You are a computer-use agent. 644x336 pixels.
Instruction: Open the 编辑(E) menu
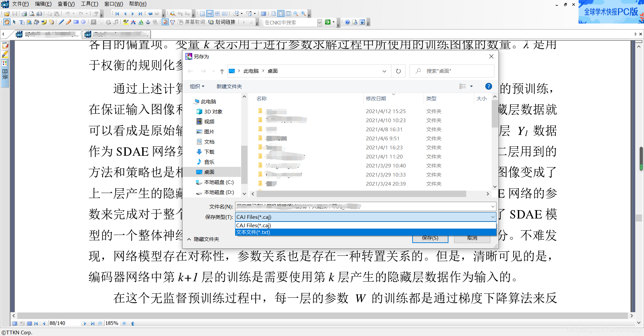click(x=43, y=4)
